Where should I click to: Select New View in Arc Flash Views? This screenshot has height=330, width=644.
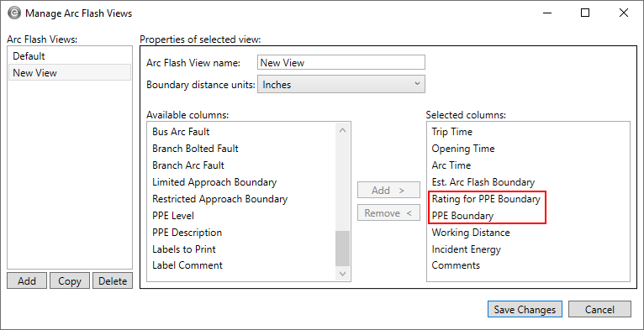(x=70, y=73)
